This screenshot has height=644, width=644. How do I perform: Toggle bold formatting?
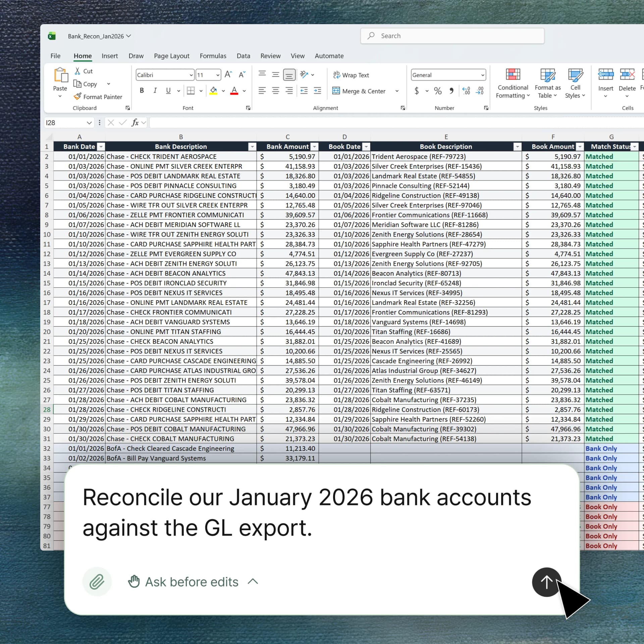pyautogui.click(x=142, y=91)
